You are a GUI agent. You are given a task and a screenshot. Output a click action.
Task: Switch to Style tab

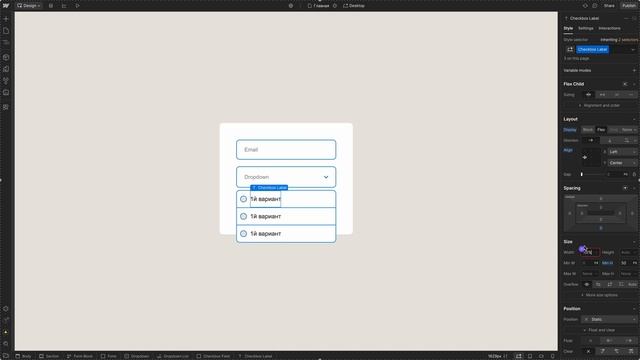pos(568,28)
